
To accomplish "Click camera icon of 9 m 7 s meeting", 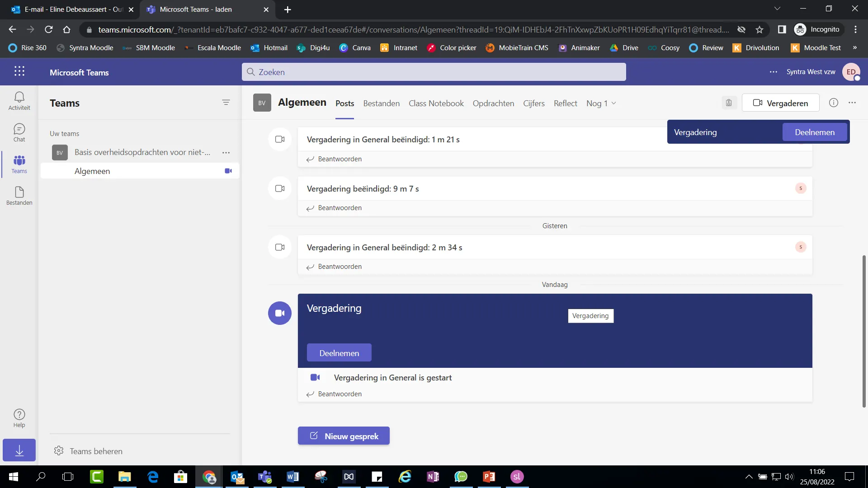I will pyautogui.click(x=280, y=188).
